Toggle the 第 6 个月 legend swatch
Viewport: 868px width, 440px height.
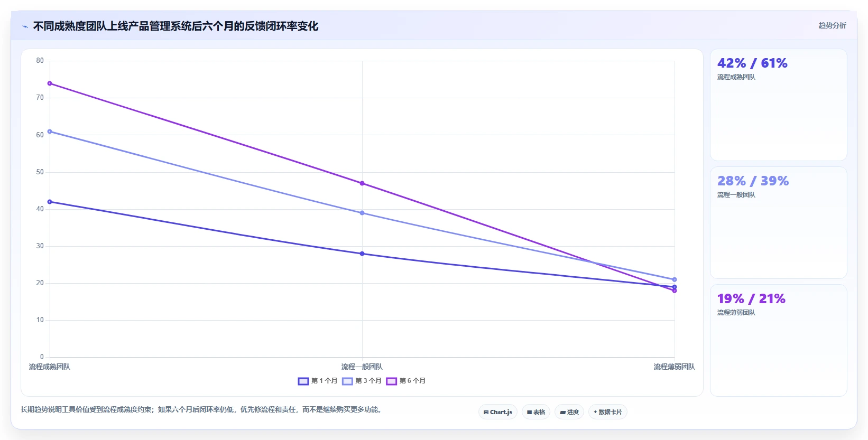[391, 381]
